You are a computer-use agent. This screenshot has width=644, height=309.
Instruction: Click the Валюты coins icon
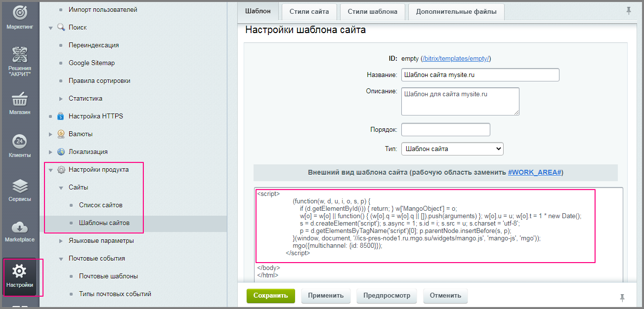tap(61, 134)
